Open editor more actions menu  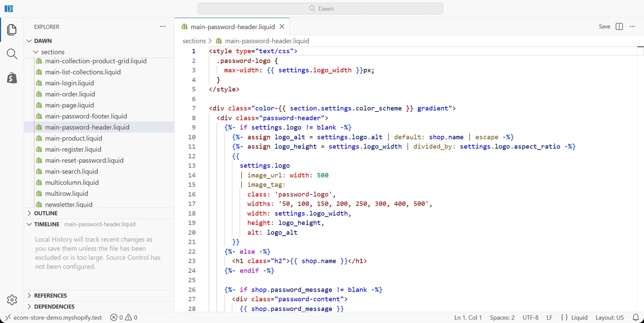coord(632,27)
